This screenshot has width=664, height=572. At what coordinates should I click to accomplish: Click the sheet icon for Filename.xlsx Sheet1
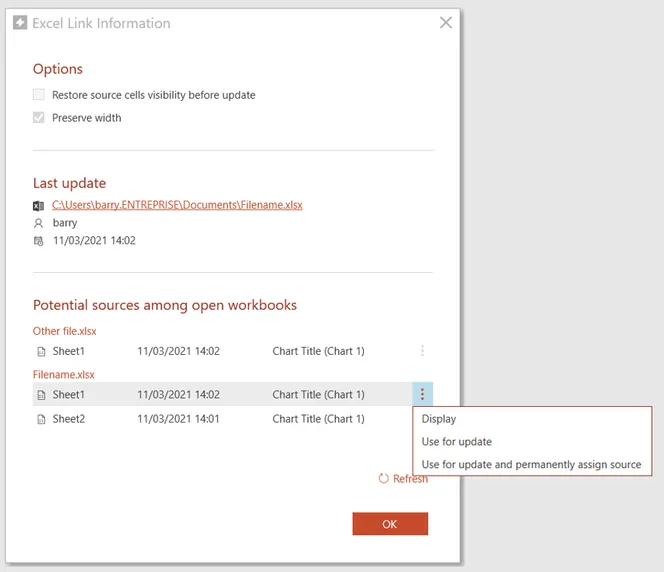41,395
